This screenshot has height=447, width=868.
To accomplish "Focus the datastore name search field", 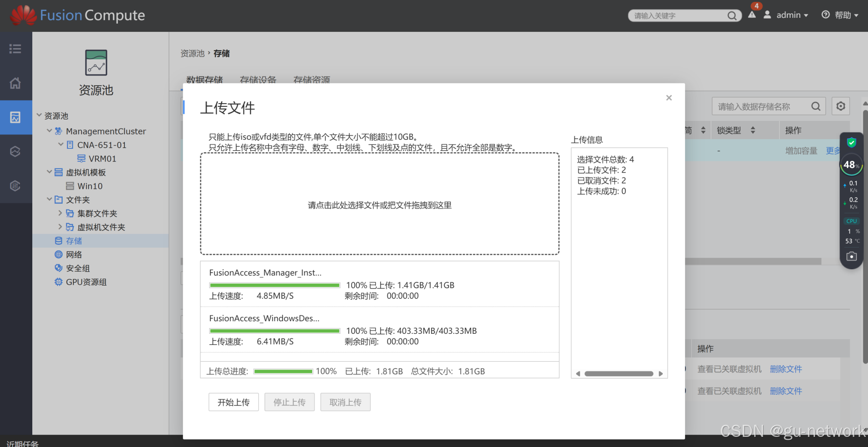I will click(763, 106).
